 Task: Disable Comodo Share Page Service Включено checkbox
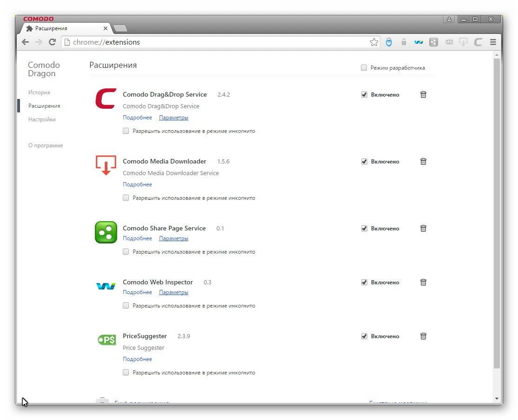point(364,229)
